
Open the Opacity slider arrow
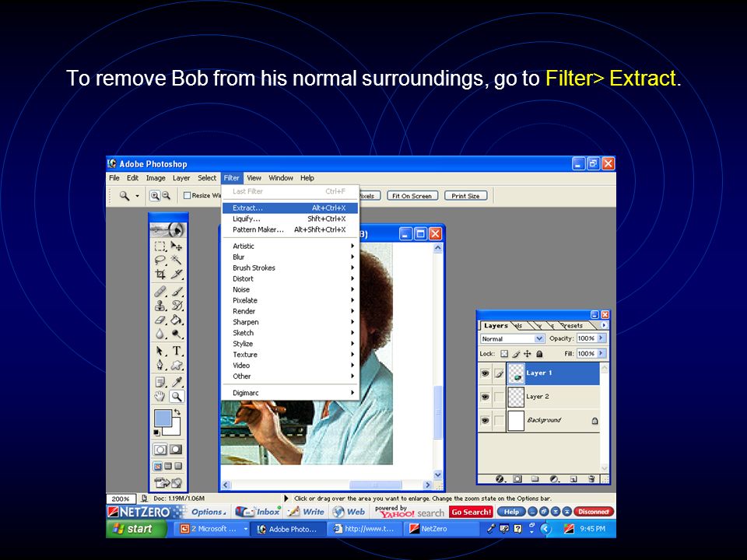point(601,338)
